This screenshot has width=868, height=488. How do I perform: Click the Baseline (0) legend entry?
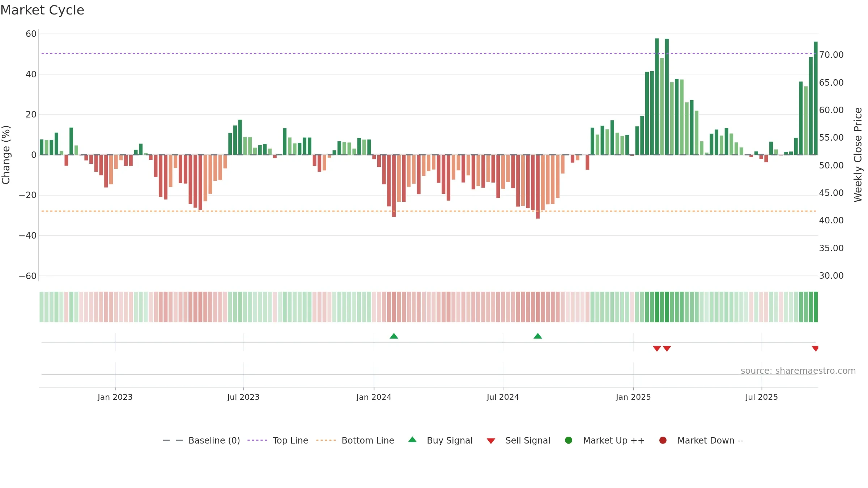coord(201,440)
